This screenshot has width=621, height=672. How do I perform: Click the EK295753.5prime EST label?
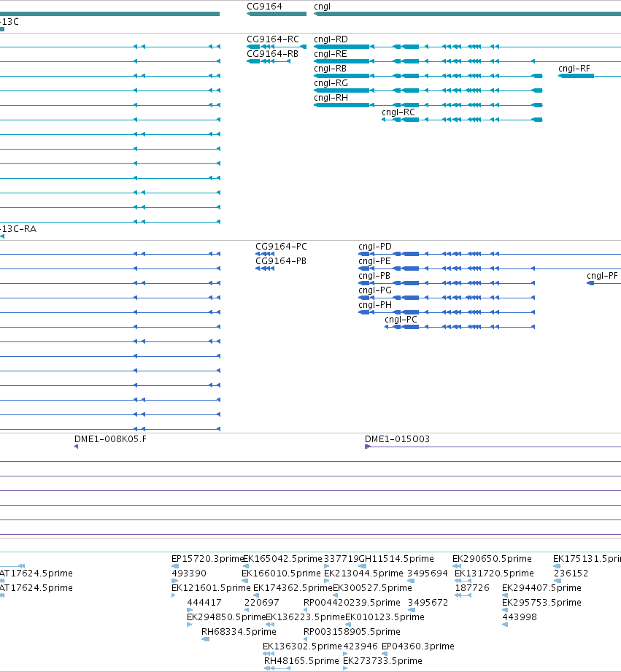click(541, 602)
